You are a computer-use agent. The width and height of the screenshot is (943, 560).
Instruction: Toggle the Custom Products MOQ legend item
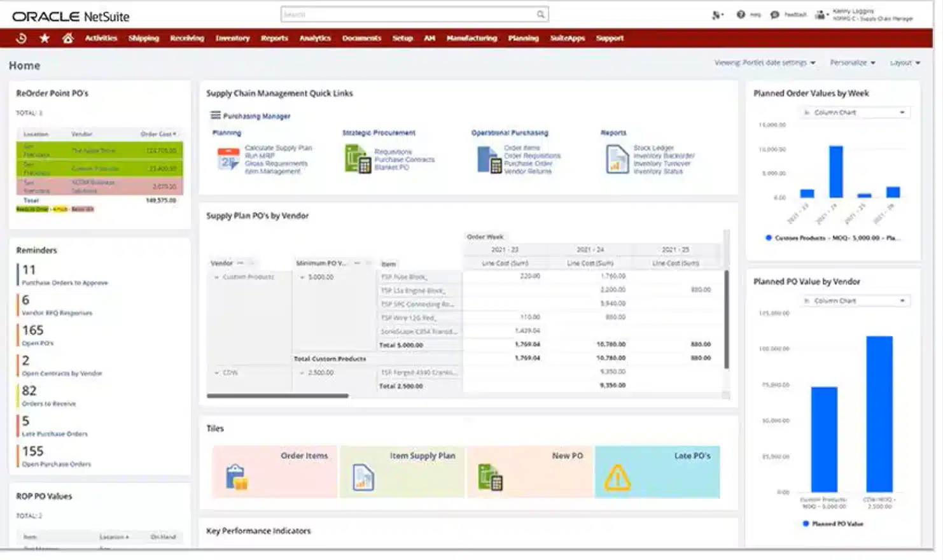[832, 238]
